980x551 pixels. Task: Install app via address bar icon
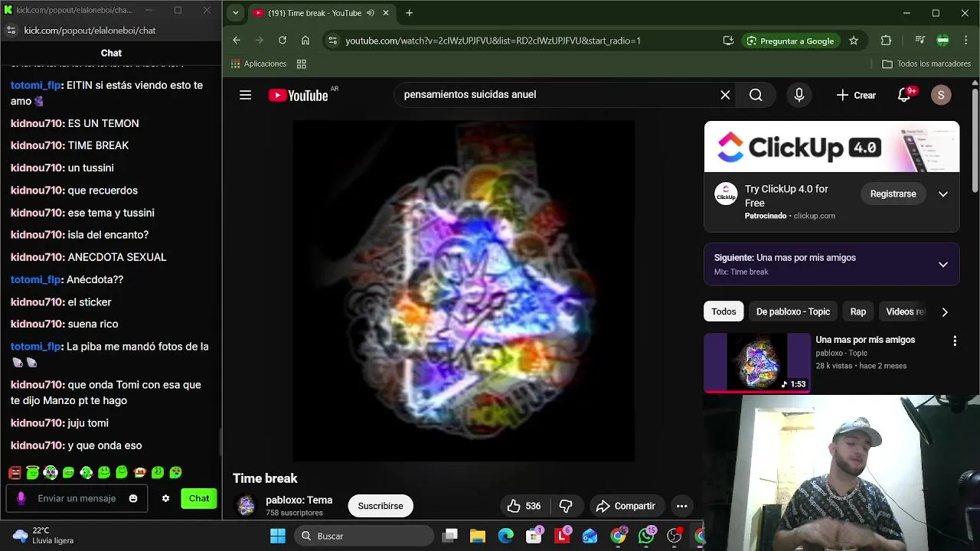click(x=728, y=41)
